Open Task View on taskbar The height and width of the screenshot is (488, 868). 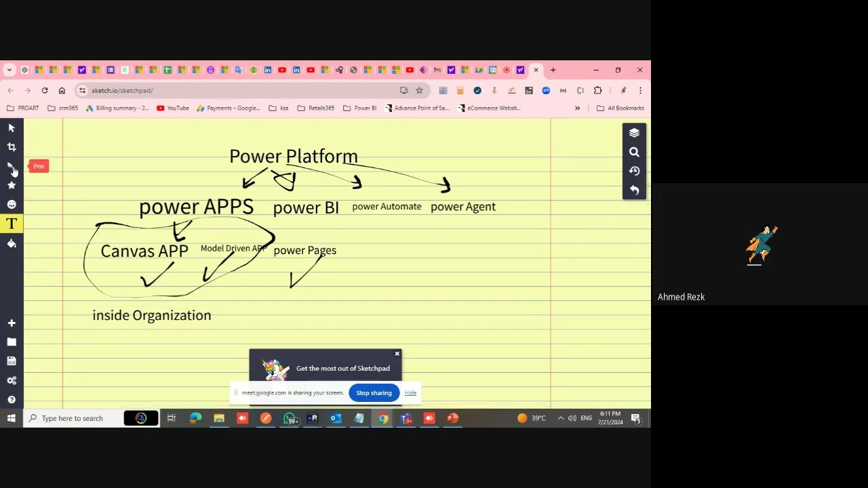click(x=172, y=418)
